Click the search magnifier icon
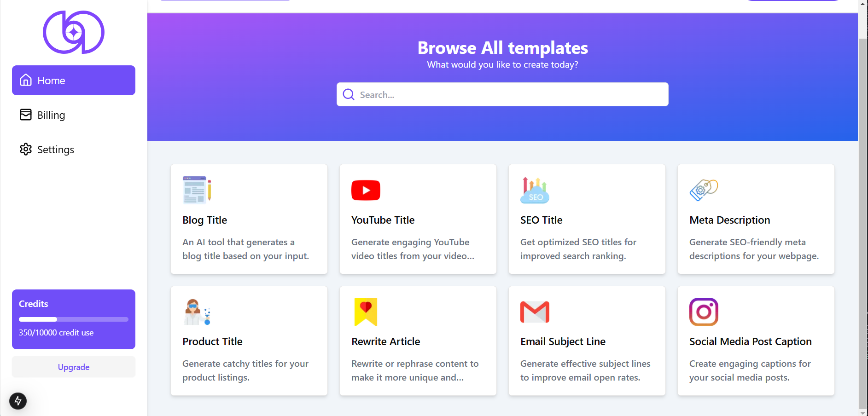868x416 pixels. click(x=349, y=94)
